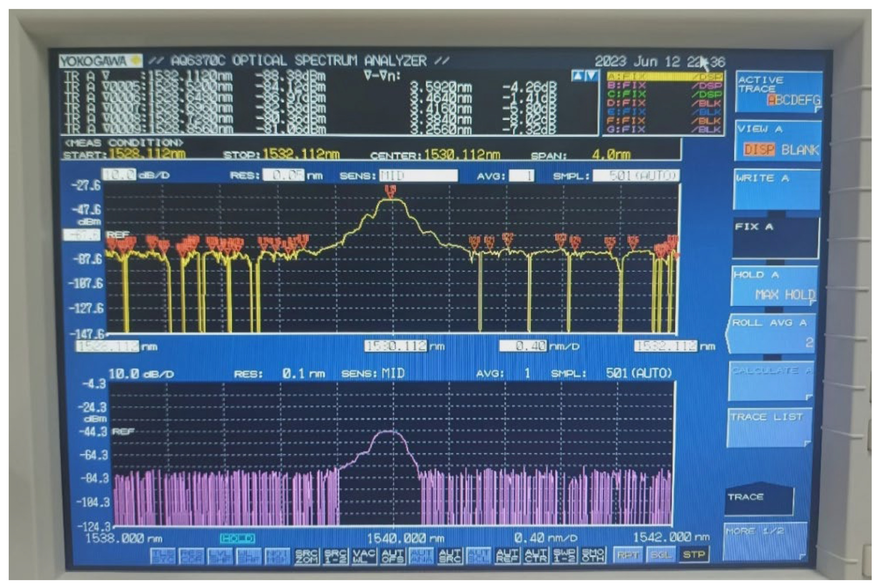Open CALCULATE A submenu softkey
Viewport: 877px width, 588px height.
point(770,381)
